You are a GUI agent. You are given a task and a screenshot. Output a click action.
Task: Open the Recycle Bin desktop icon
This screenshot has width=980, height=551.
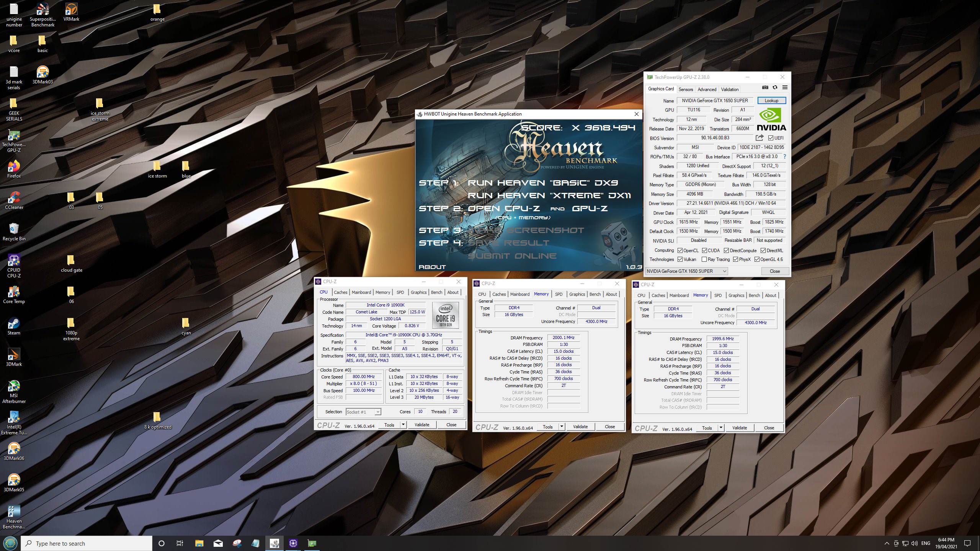click(14, 232)
